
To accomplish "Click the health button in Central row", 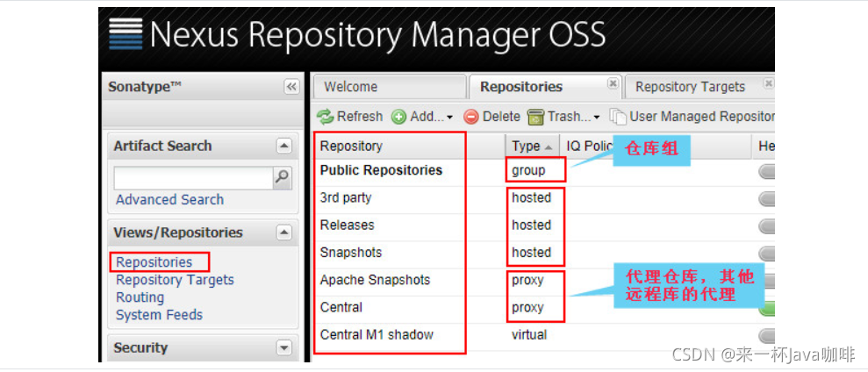I will pyautogui.click(x=767, y=308).
